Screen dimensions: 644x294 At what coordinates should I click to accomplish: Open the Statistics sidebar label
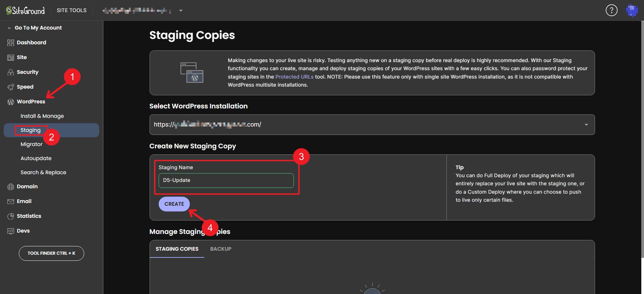tap(29, 216)
